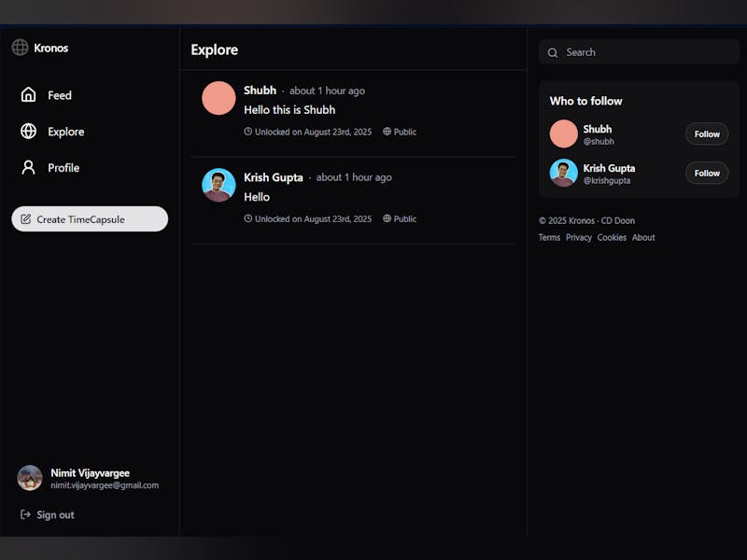Click "about 1 hour ago" on Shubh's post
747x560 pixels.
(328, 91)
